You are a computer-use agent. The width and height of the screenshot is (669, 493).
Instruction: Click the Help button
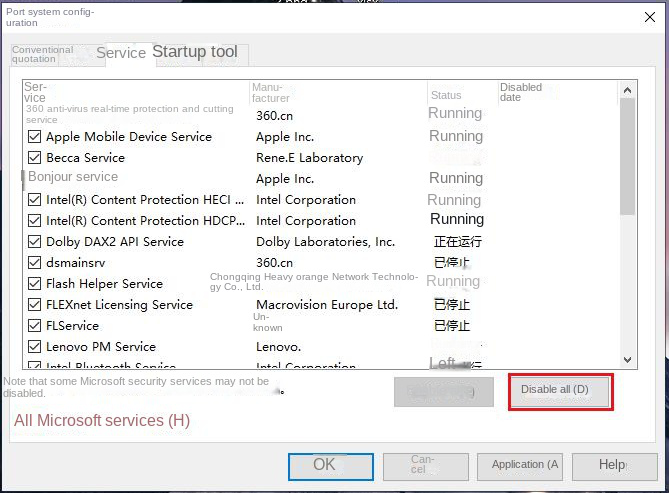tap(612, 465)
